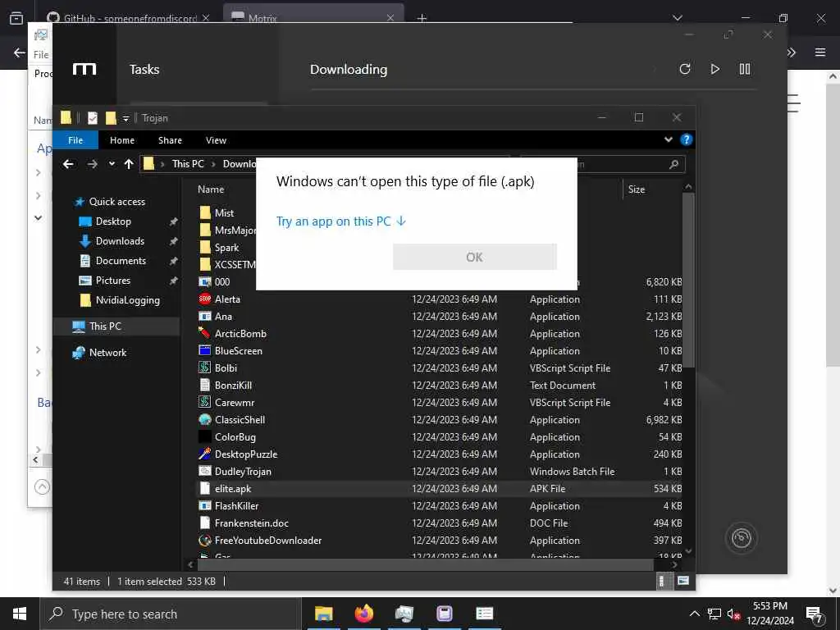840x630 pixels.
Task: Open Tasks section in download manager
Action: coord(144,70)
